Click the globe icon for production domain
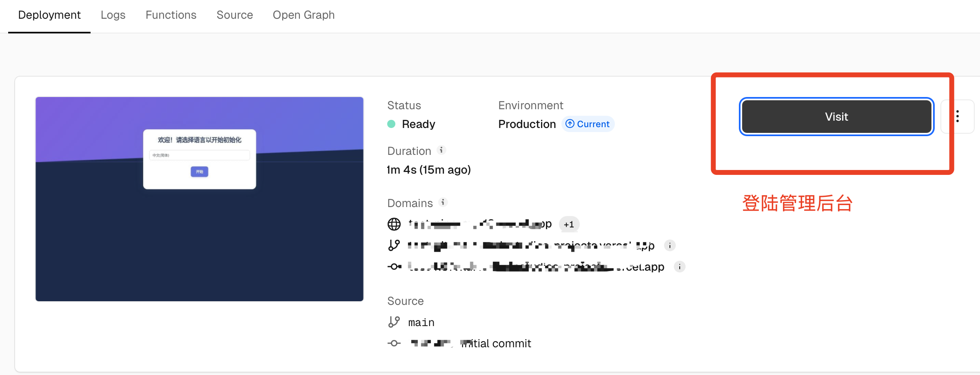 click(394, 224)
